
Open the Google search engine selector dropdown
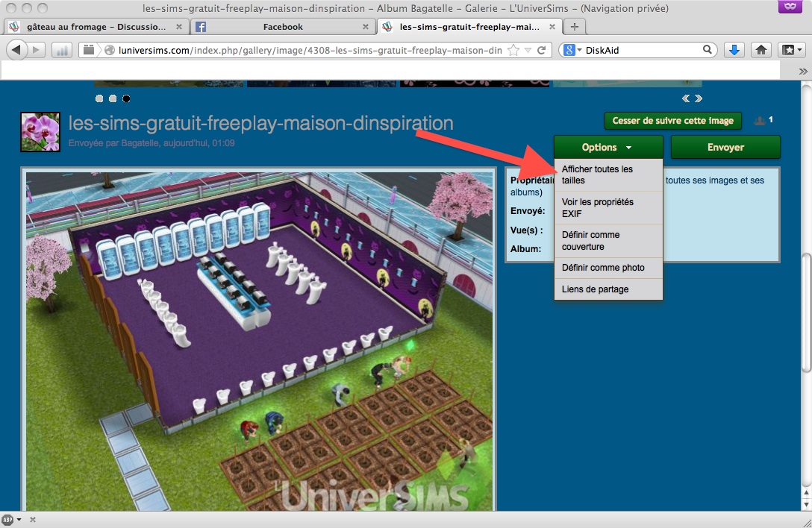[572, 51]
